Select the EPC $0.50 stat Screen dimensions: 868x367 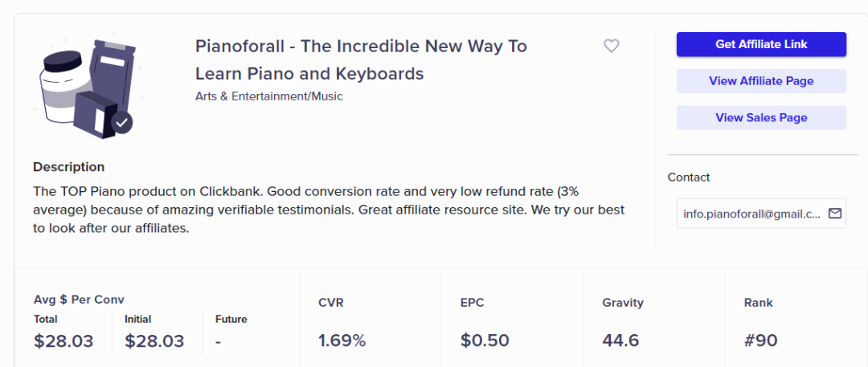(485, 340)
